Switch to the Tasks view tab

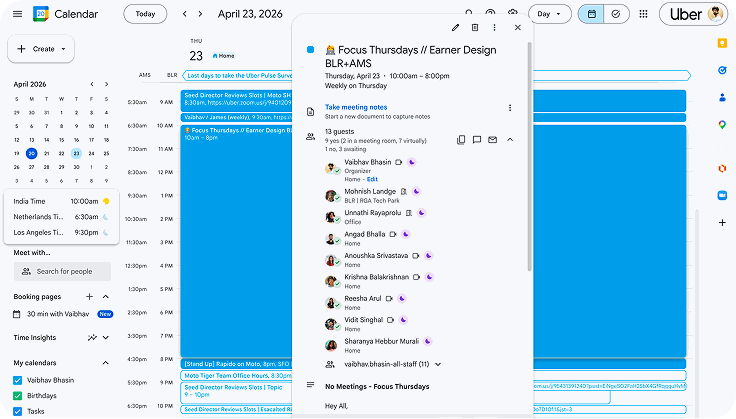coord(614,14)
